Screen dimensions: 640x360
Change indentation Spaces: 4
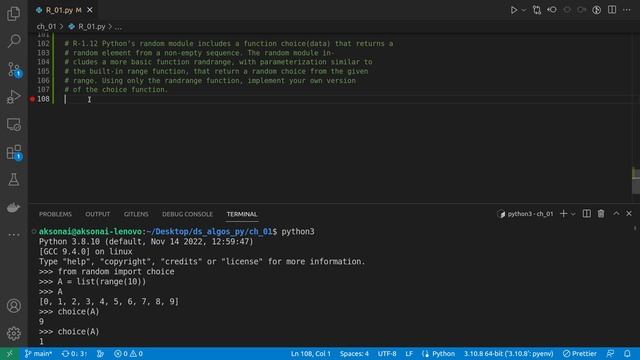click(x=354, y=353)
